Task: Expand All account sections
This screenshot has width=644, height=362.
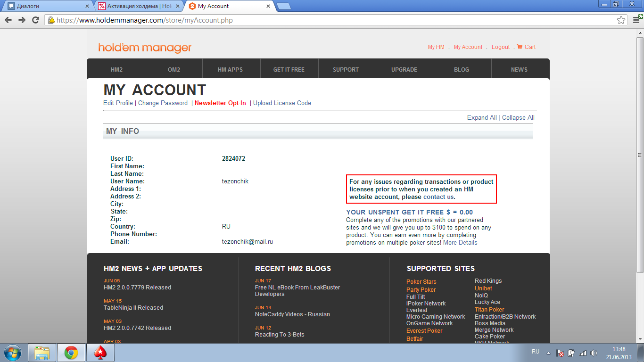Action: (x=482, y=117)
